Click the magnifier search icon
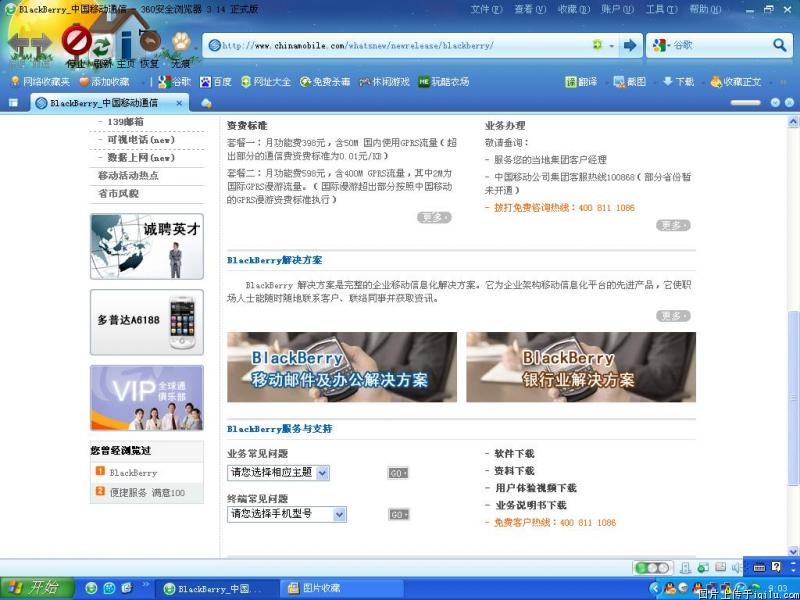The height and width of the screenshot is (600, 800). pyautogui.click(x=780, y=45)
